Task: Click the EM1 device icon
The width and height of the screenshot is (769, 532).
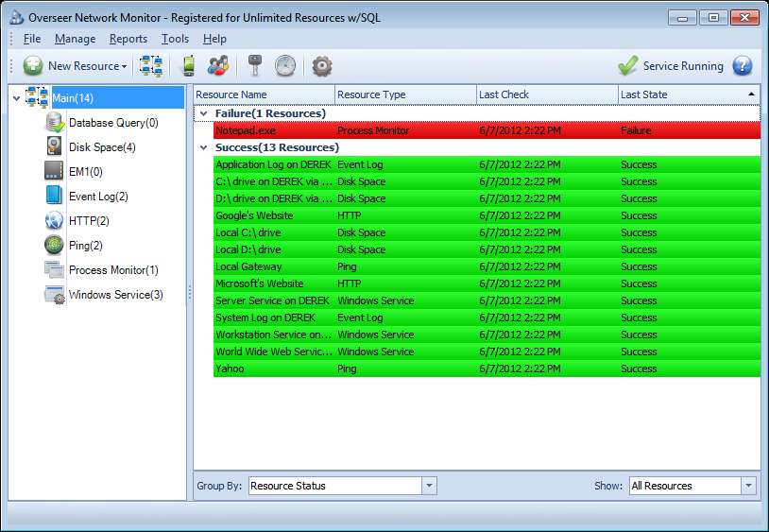Action: (54, 171)
